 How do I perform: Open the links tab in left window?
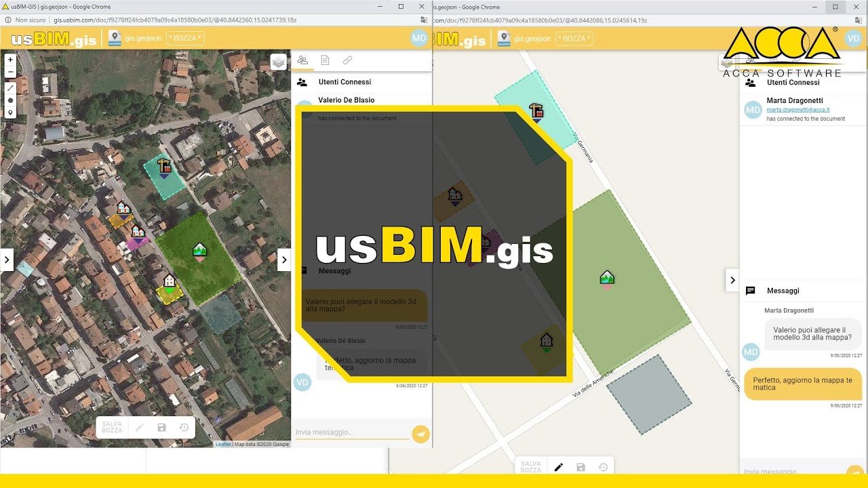click(347, 60)
